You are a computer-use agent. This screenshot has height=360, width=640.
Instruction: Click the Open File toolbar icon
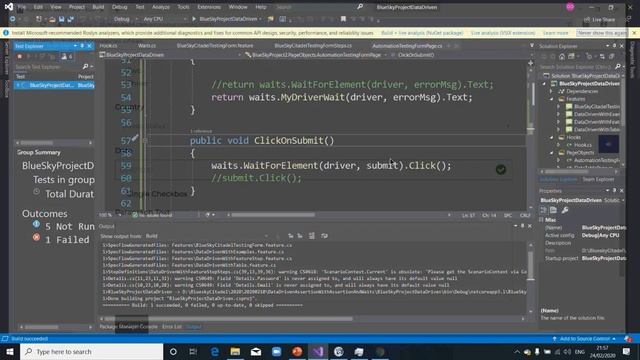pos(52,19)
